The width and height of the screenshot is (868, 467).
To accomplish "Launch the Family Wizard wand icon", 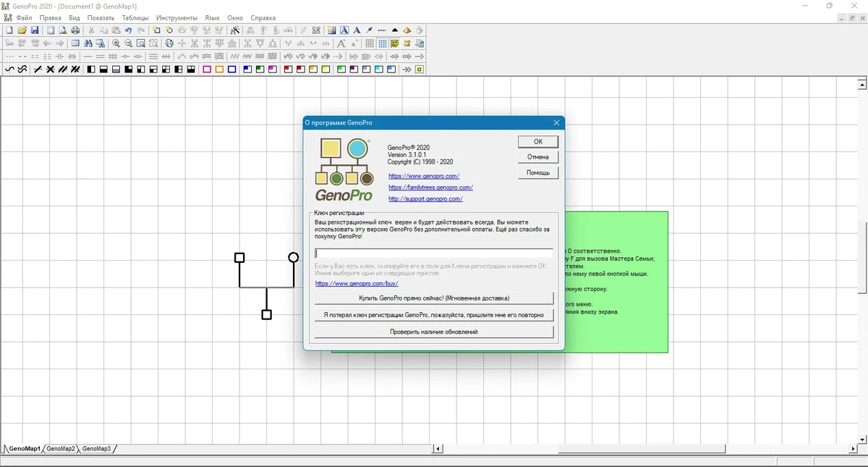I will click(235, 30).
